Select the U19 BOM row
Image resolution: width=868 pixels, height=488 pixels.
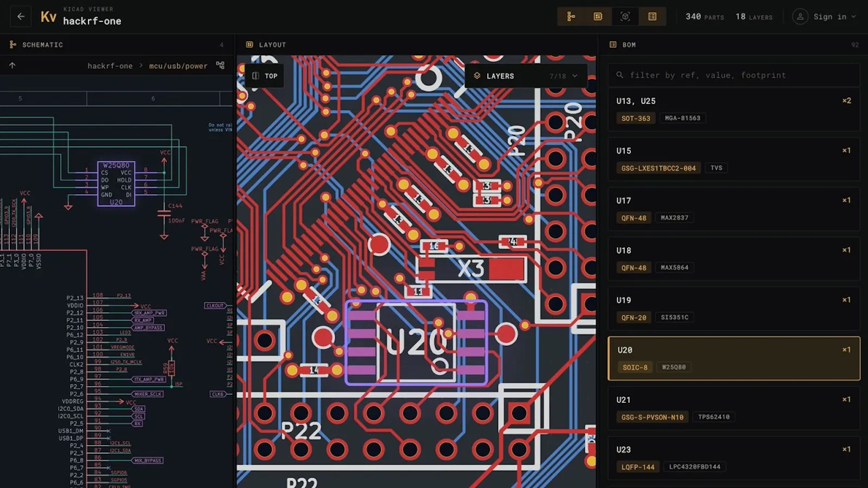(734, 309)
